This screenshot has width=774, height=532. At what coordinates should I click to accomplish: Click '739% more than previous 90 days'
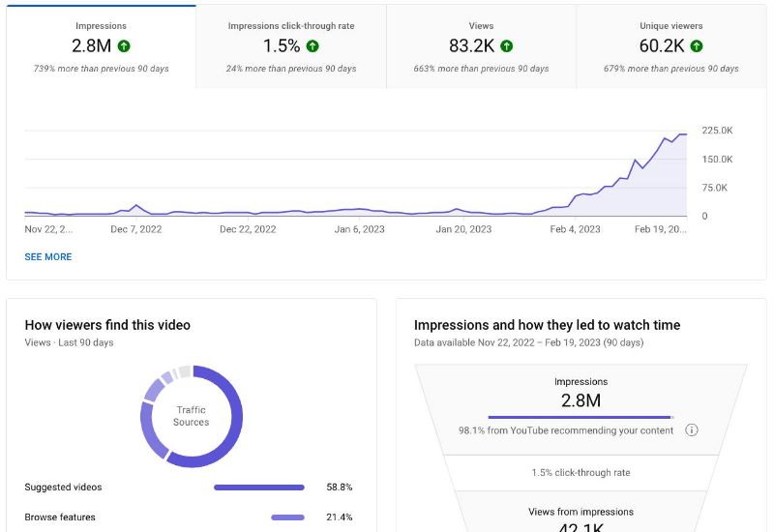tap(102, 69)
